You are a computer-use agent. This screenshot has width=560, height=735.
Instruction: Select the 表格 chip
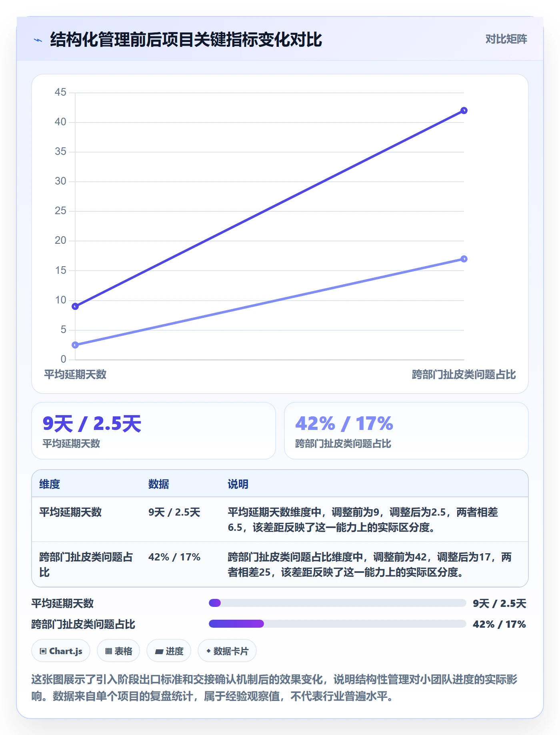pos(118,651)
